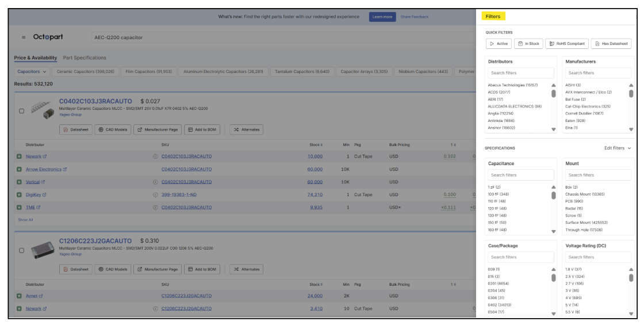Screen dimensions: 644x325
Task: Open the hamburger menu beside Octopart logo
Action: coord(24,37)
